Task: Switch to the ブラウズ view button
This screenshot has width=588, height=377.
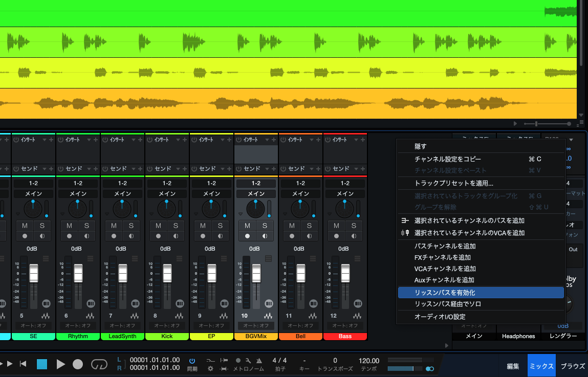Action: pyautogui.click(x=572, y=366)
